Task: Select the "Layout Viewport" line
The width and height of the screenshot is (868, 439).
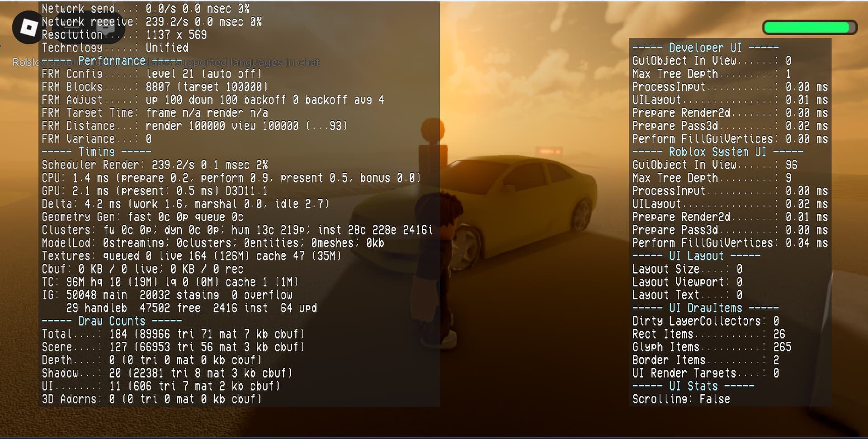Action: point(687,283)
